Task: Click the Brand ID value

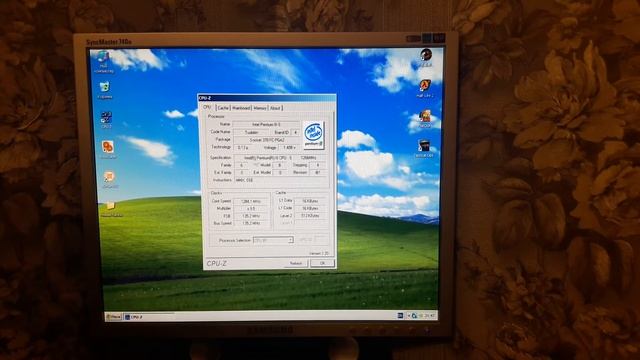Action: [x=295, y=132]
